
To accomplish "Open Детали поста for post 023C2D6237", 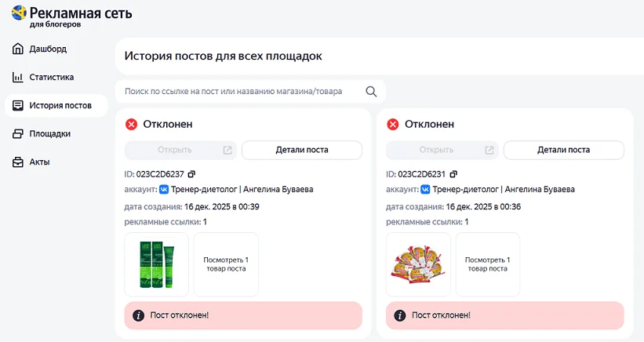I will 301,150.
